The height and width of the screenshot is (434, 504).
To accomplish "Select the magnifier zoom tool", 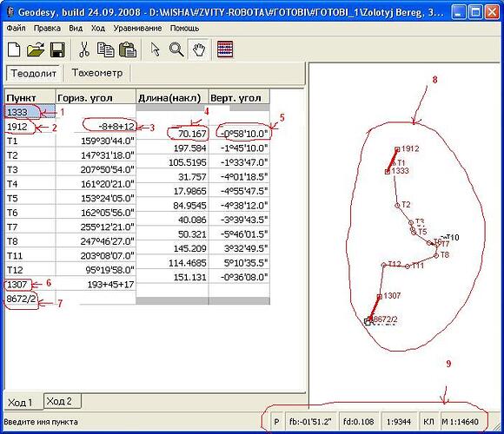I will tap(176, 49).
